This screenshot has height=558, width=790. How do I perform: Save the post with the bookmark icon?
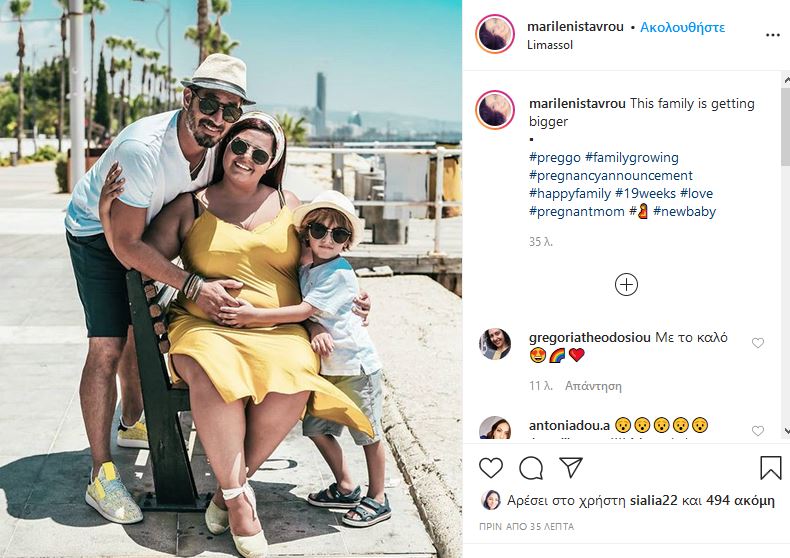point(770,468)
